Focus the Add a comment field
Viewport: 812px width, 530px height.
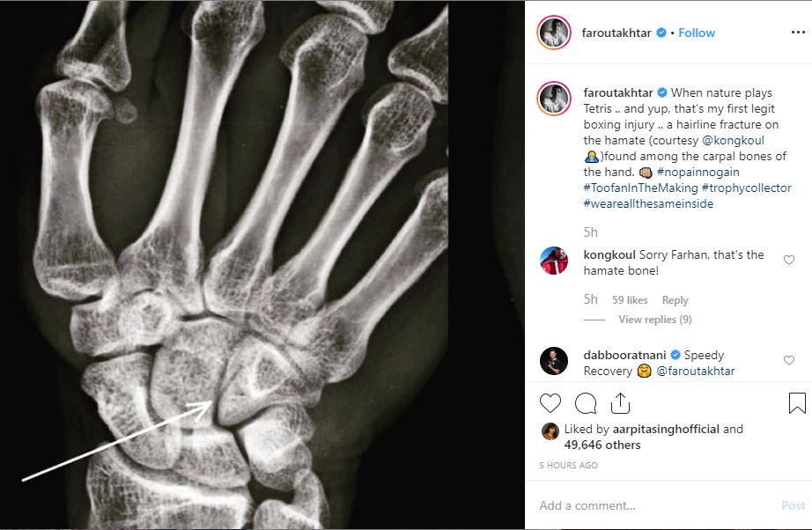(x=658, y=505)
